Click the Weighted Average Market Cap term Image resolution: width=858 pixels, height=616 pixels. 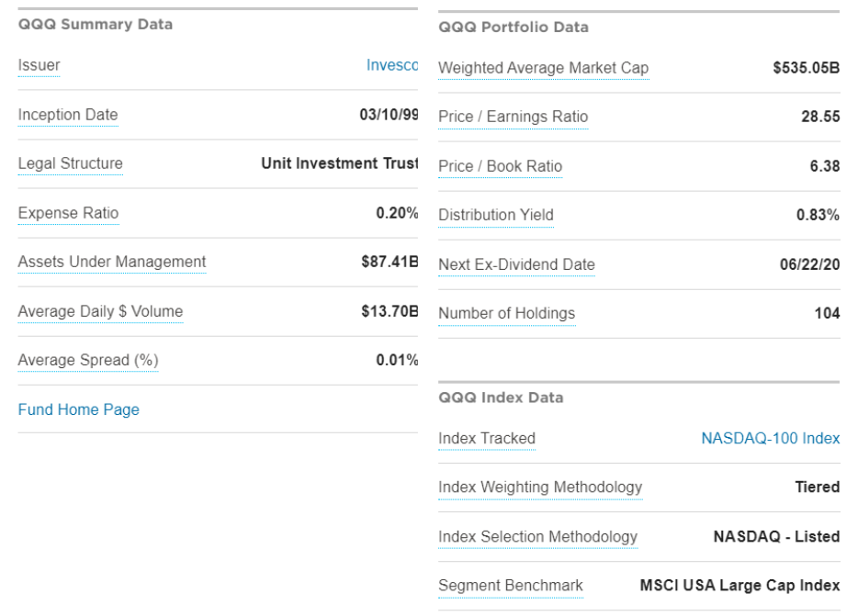tap(543, 68)
